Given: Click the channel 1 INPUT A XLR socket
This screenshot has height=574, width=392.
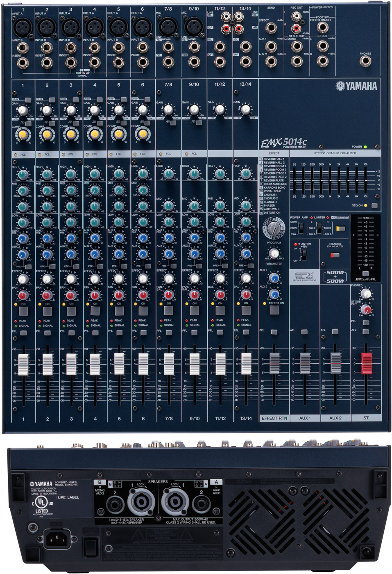Looking at the screenshot, I should 22,27.
